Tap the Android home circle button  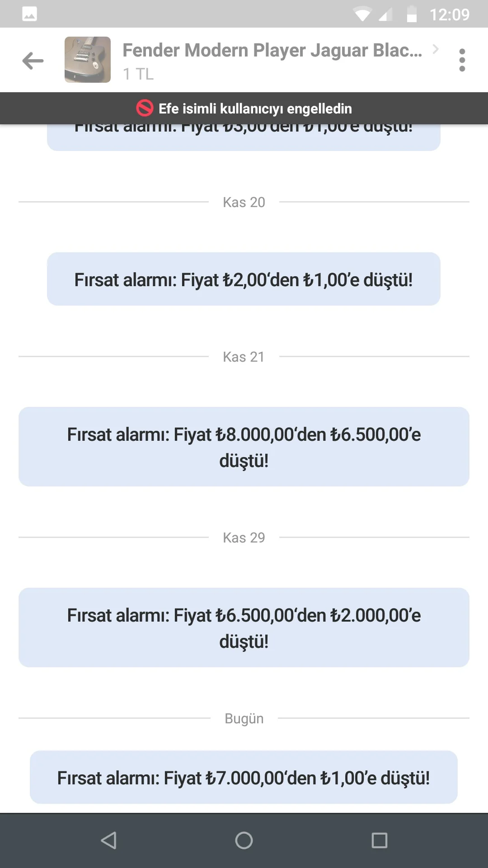[244, 840]
